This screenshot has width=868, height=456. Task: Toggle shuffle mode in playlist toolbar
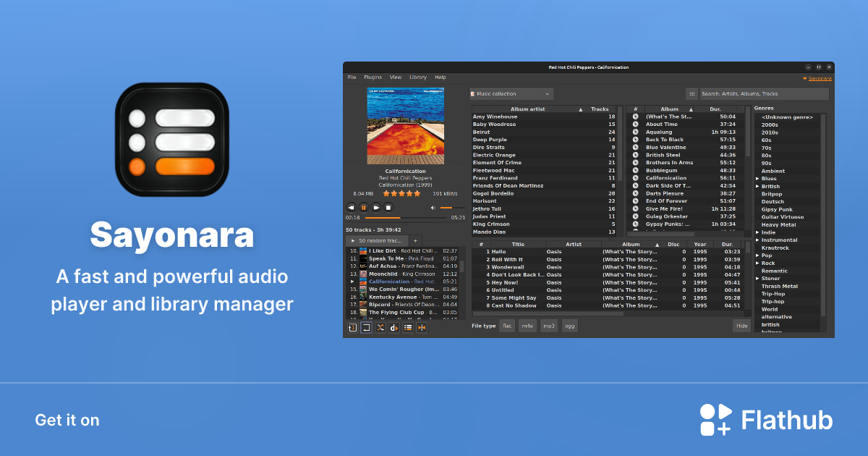point(380,328)
